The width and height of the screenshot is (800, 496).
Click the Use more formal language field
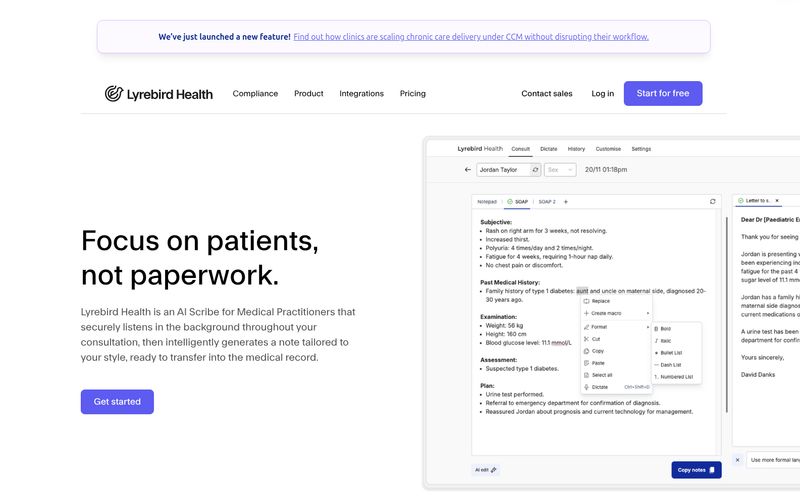[x=773, y=460]
